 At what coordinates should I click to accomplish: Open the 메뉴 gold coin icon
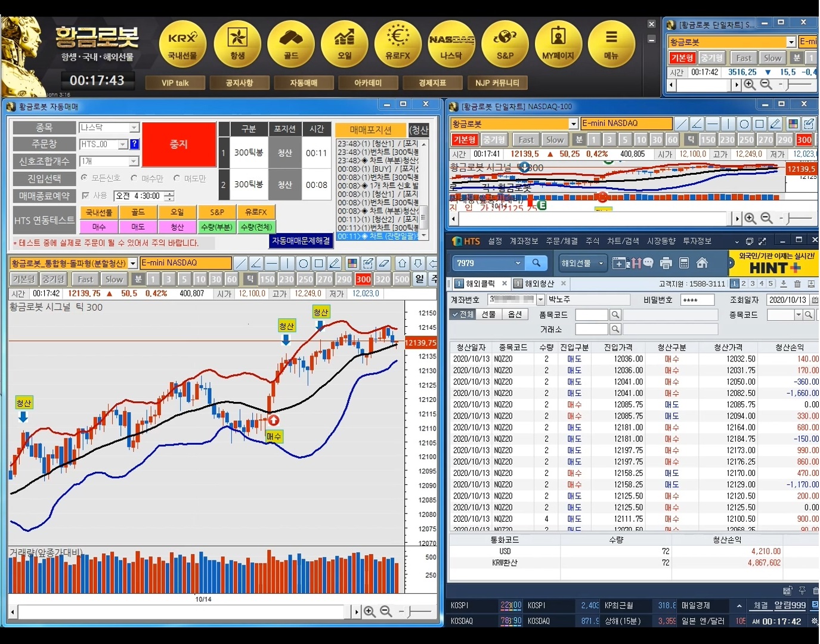(611, 44)
